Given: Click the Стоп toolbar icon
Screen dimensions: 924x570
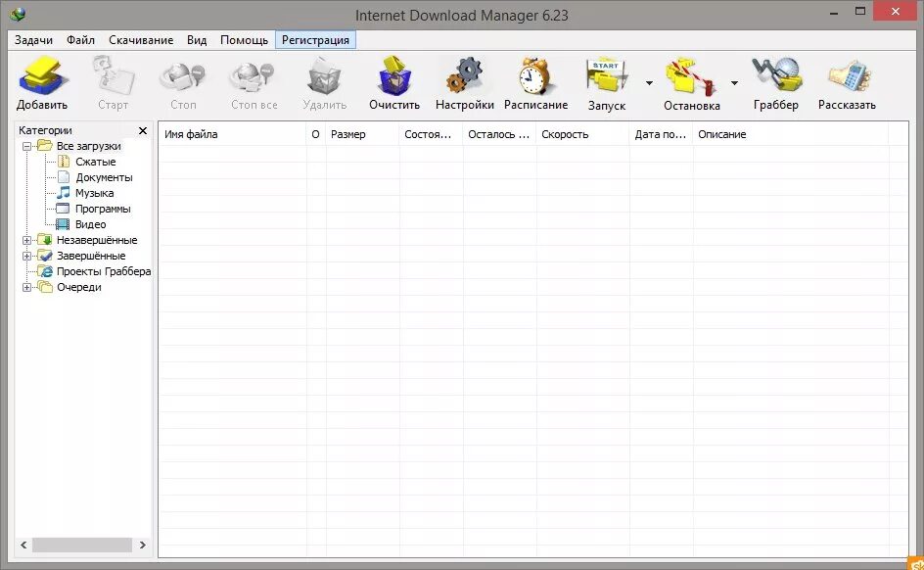Looking at the screenshot, I should pos(183,76).
